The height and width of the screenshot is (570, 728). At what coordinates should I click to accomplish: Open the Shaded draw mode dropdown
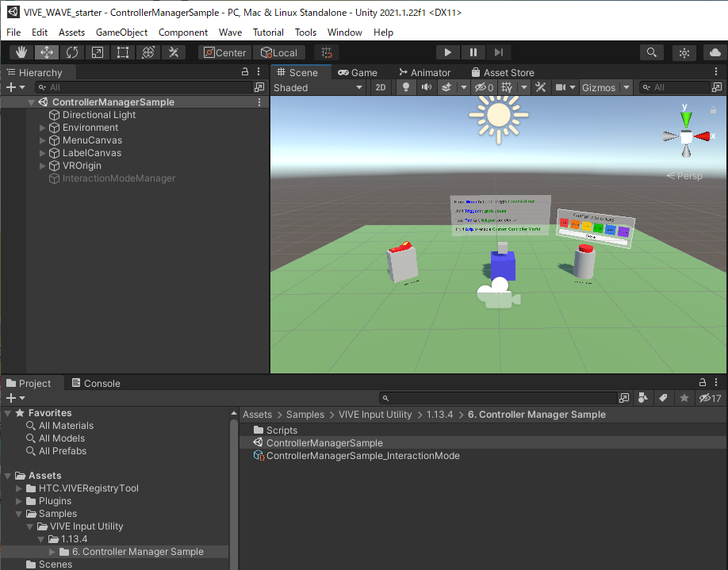click(x=318, y=87)
